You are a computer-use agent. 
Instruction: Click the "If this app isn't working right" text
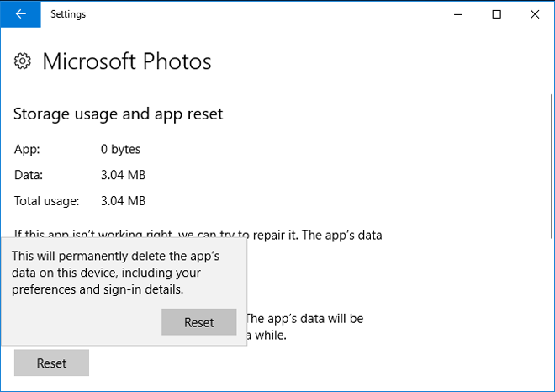(x=198, y=235)
